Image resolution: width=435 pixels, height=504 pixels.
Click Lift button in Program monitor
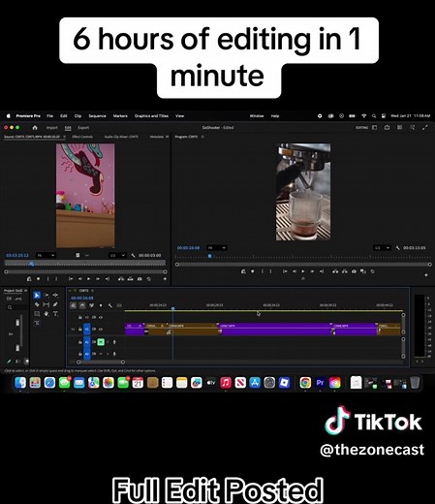point(335,271)
